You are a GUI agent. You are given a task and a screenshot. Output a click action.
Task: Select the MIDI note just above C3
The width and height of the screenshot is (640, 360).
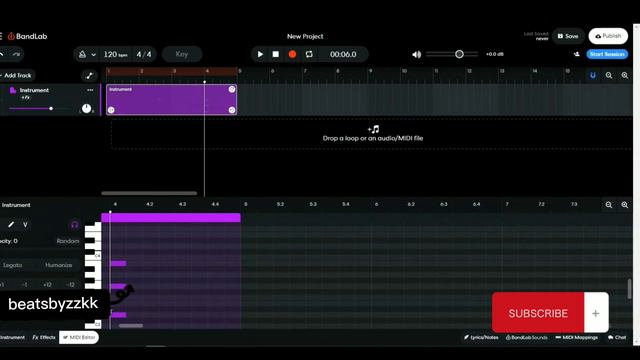tap(118, 315)
